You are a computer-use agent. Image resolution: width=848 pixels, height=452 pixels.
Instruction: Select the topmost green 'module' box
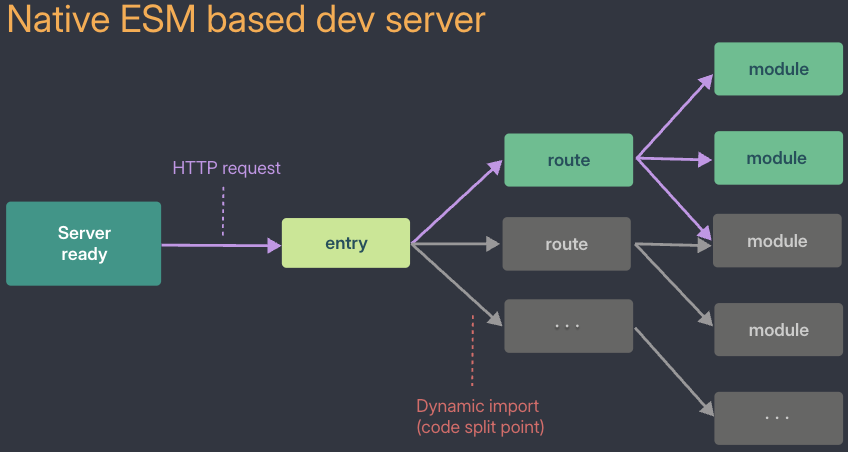[x=779, y=69]
